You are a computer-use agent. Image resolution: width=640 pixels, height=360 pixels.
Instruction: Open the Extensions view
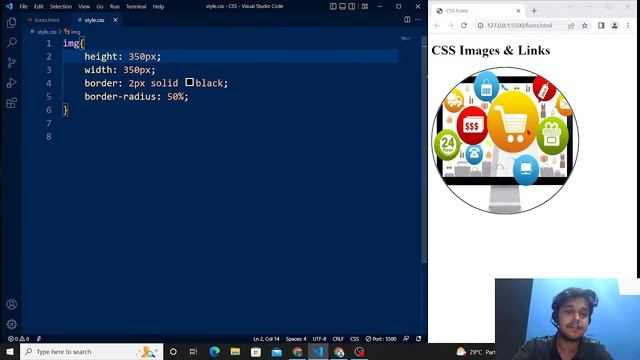11,102
